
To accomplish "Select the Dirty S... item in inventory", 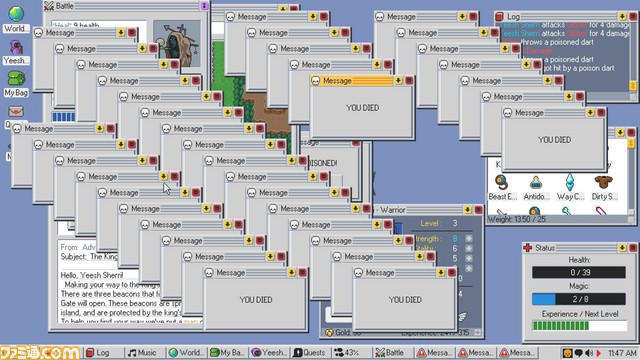I will 604,187.
